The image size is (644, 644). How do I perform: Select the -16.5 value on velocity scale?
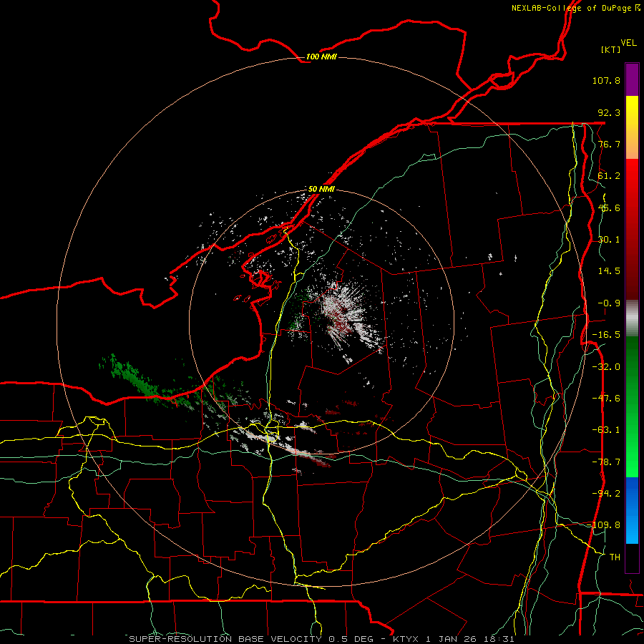click(x=606, y=335)
